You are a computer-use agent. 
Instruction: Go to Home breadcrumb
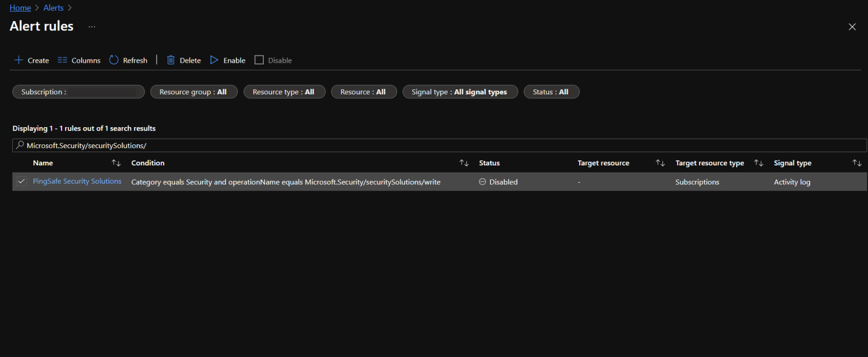20,8
